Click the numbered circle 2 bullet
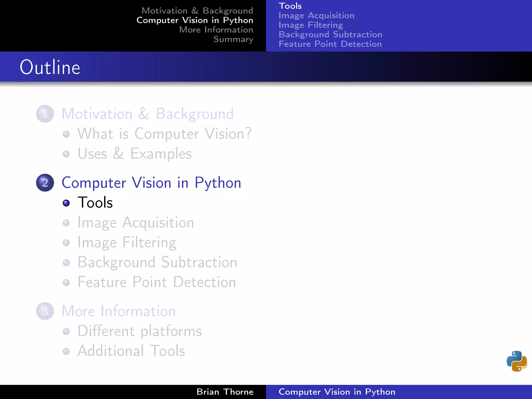The width and height of the screenshot is (532, 399). coord(45,183)
